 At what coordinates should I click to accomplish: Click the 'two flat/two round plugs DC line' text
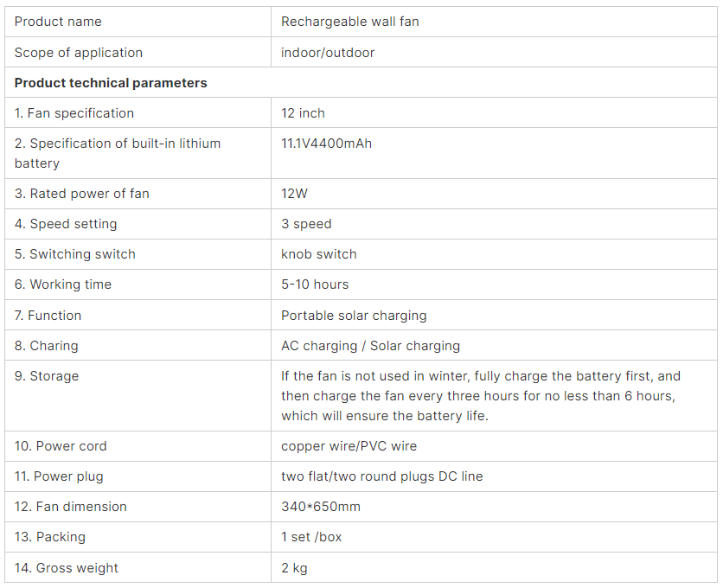point(381,476)
